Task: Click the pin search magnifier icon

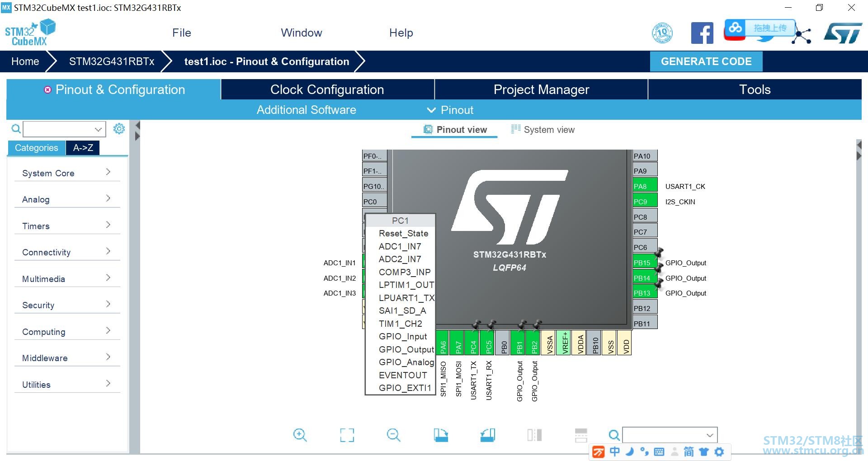Action: tap(614, 435)
